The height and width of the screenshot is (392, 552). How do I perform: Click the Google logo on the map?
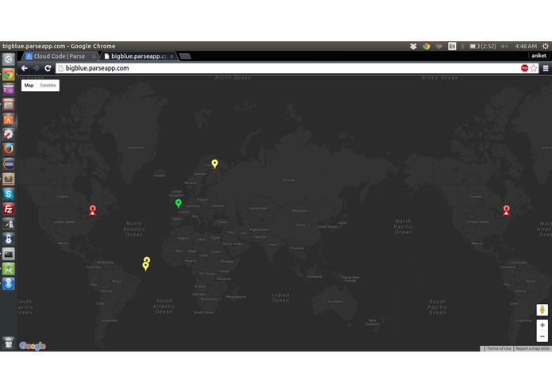[33, 346]
